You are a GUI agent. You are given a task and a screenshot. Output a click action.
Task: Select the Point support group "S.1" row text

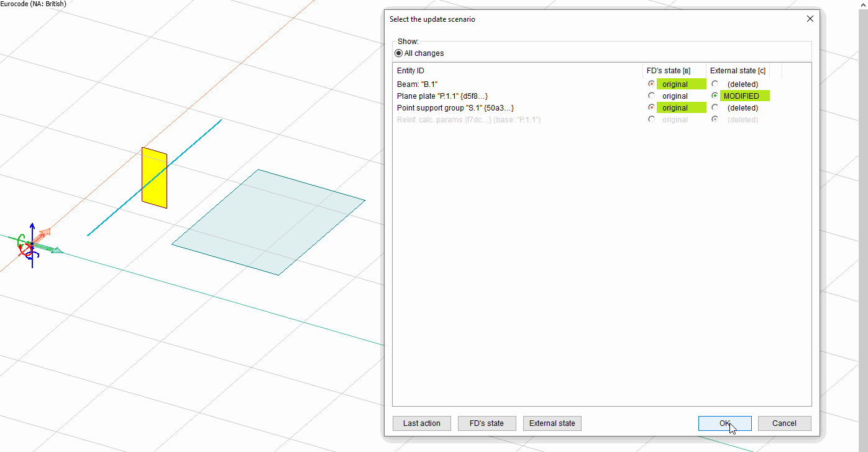pyautogui.click(x=455, y=107)
